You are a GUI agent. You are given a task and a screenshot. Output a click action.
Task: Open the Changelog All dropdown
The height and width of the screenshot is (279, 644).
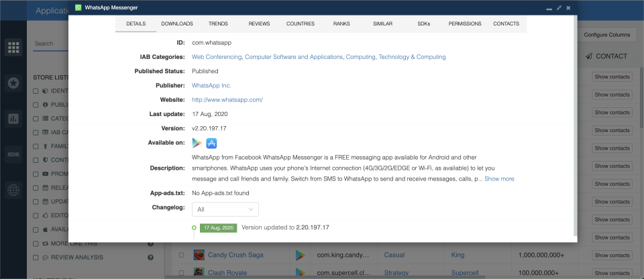pos(225,209)
